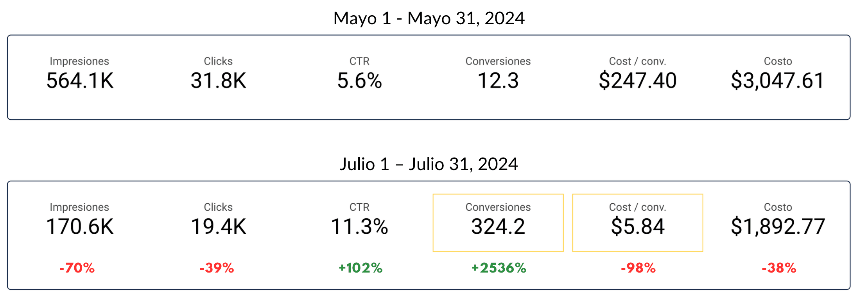The width and height of the screenshot is (868, 305).
Task: Select the red -98% change label
Action: pyautogui.click(x=638, y=268)
